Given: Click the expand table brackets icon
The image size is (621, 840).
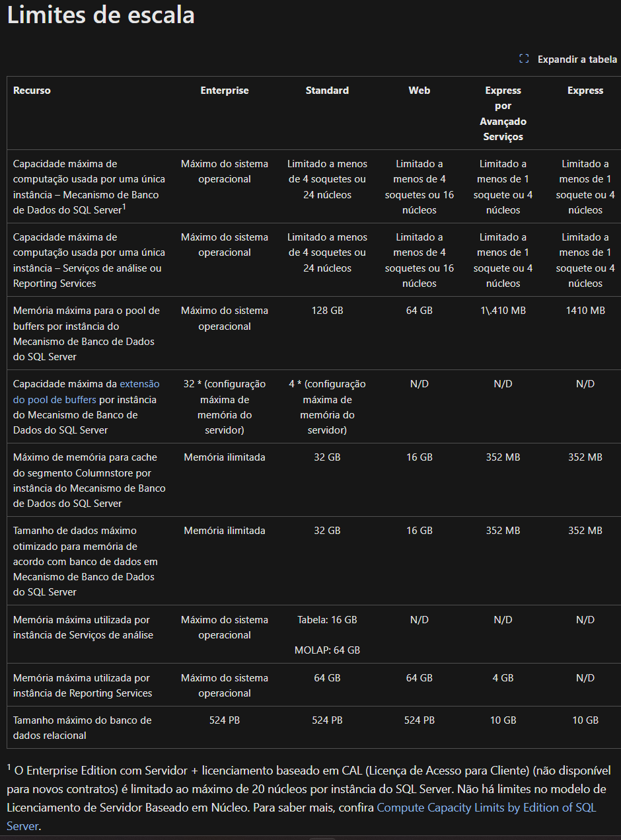Looking at the screenshot, I should coord(524,59).
